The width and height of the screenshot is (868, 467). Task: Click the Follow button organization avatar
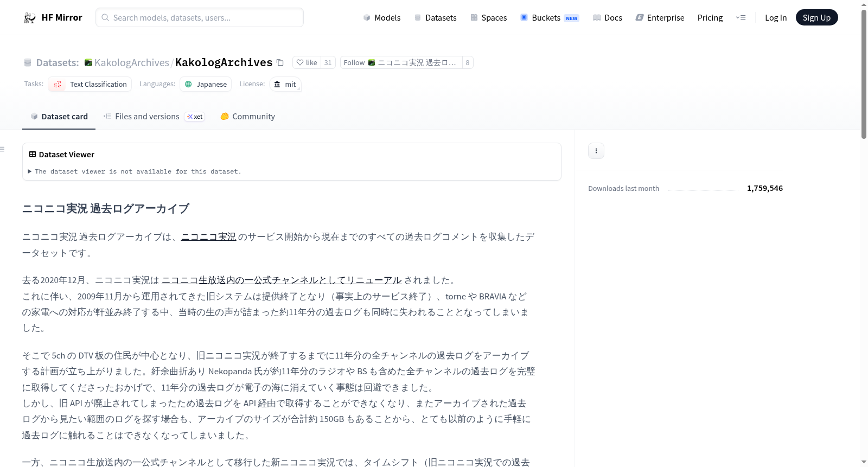point(372,63)
